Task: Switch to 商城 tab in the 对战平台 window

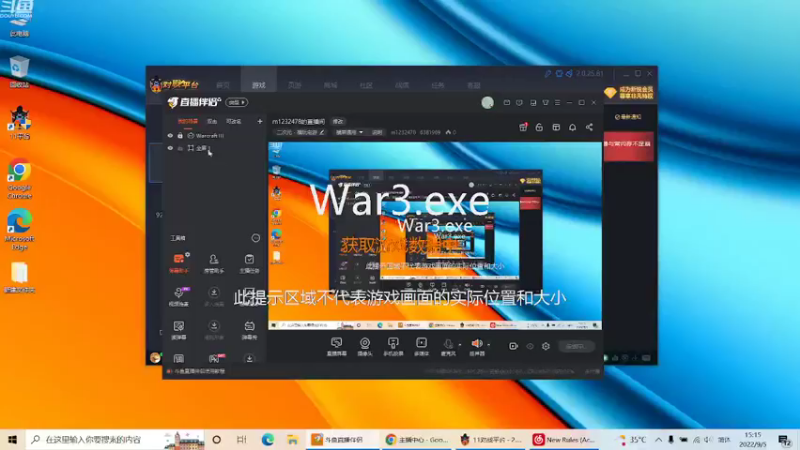Action: click(330, 85)
